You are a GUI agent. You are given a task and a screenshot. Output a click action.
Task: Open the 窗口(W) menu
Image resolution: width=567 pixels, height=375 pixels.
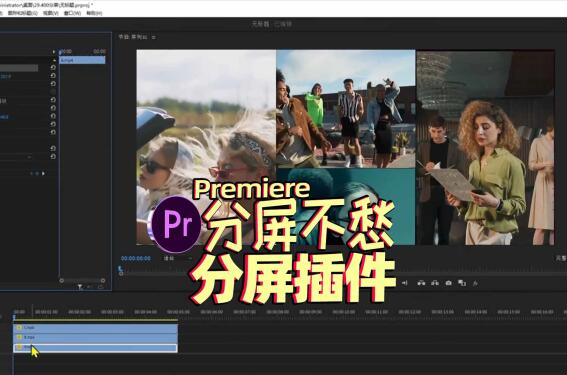72,13
